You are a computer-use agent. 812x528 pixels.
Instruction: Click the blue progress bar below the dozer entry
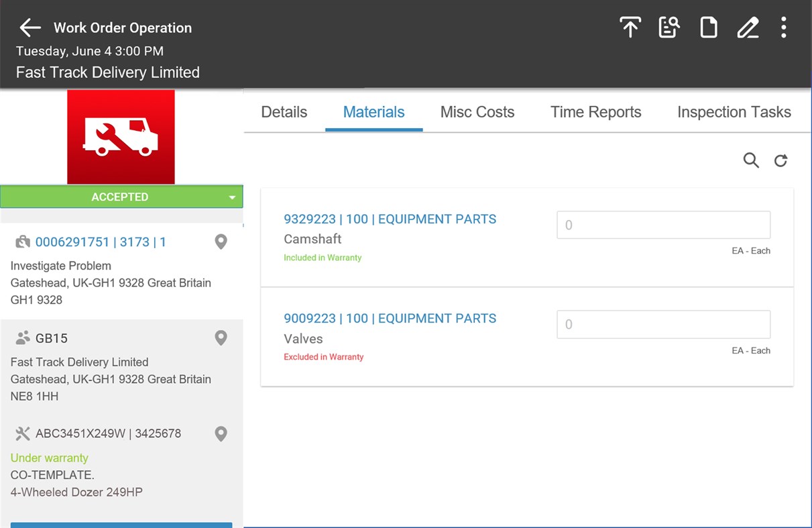click(121, 525)
